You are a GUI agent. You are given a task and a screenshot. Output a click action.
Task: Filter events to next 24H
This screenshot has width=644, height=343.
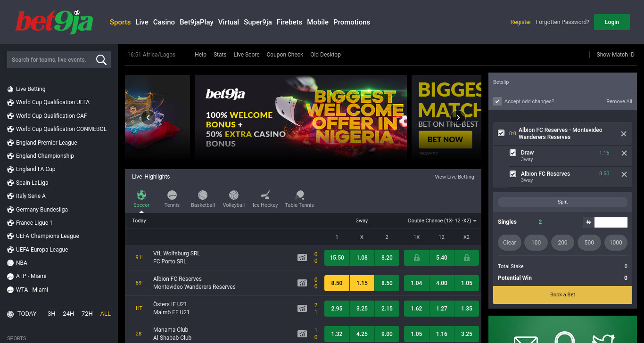(x=68, y=314)
